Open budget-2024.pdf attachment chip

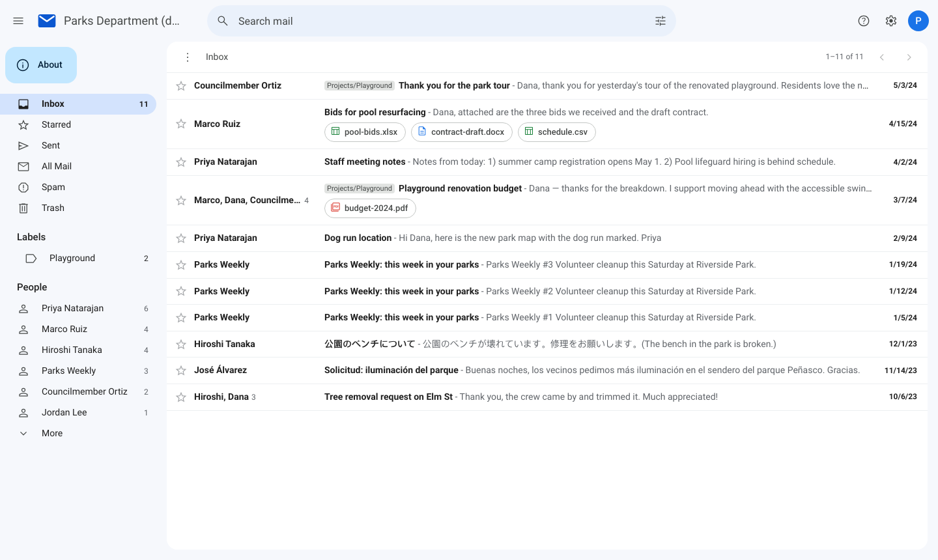click(x=370, y=208)
